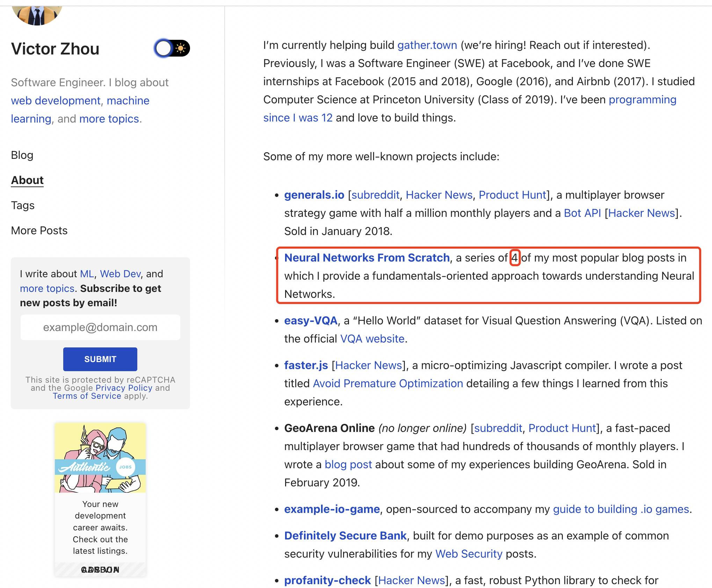Open the machine learning topic link

tap(80, 110)
